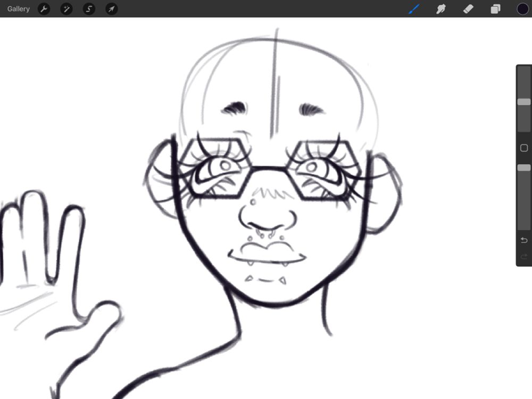
Task: Activate the Transform arrow tool
Action: pos(112,9)
